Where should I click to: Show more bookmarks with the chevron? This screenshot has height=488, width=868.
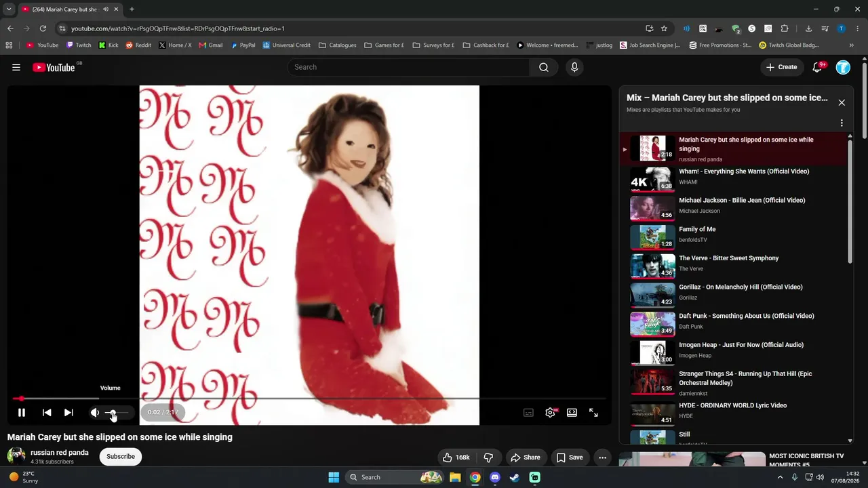pos(852,45)
